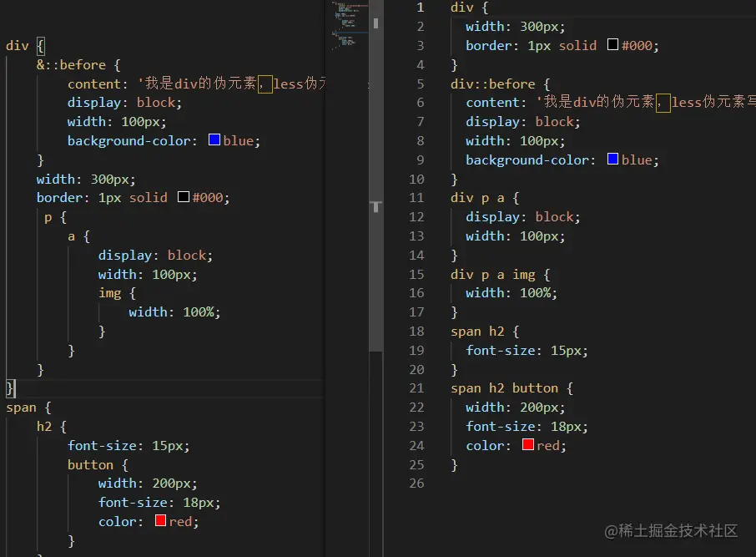Click 'width: 100%;' in the left LESS pane

(174, 312)
